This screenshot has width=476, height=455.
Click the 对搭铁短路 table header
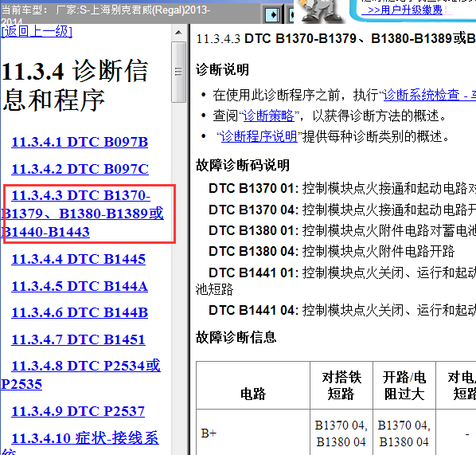(341, 386)
